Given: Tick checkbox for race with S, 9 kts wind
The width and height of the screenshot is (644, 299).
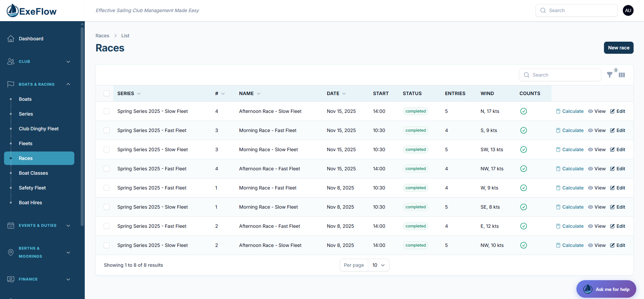Looking at the screenshot, I should 107,130.
